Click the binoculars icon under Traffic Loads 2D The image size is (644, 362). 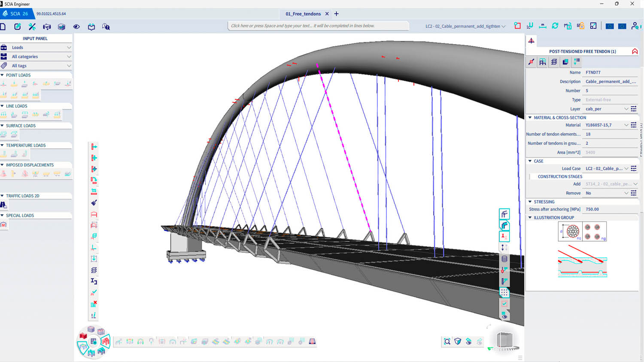click(3, 205)
